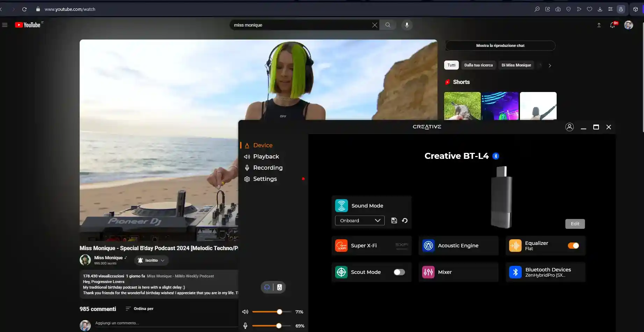Open the first Shorts thumbnail with grass

click(x=462, y=106)
